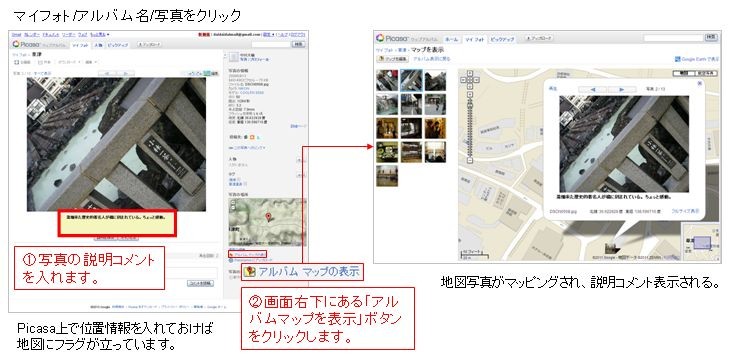Click comment post button in left window
This screenshot has height=361, width=736.
coord(200,284)
